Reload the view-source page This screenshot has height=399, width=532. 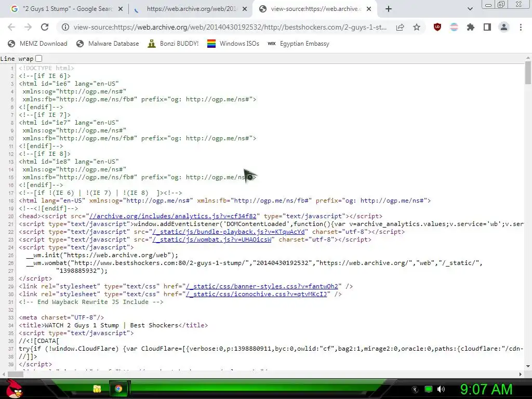pyautogui.click(x=45, y=27)
